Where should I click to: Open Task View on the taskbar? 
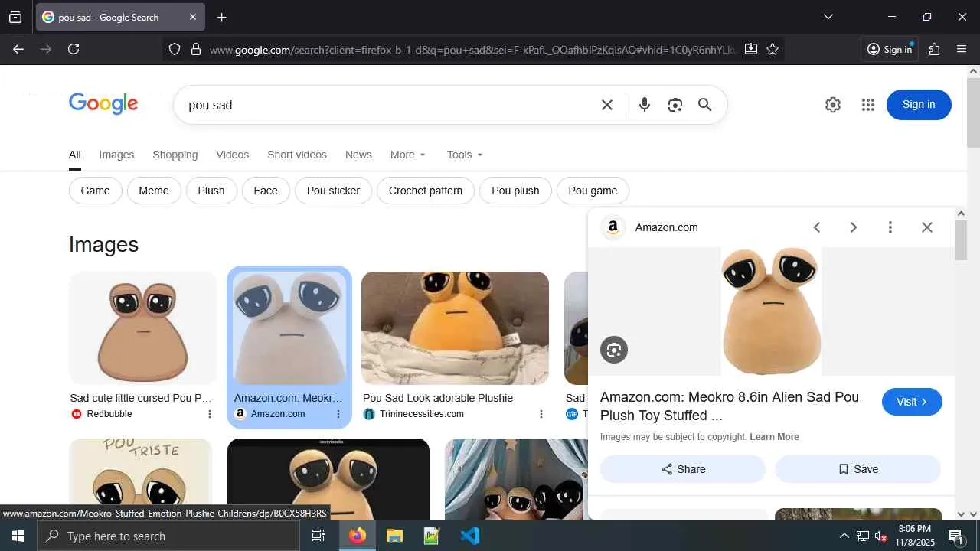click(318, 536)
